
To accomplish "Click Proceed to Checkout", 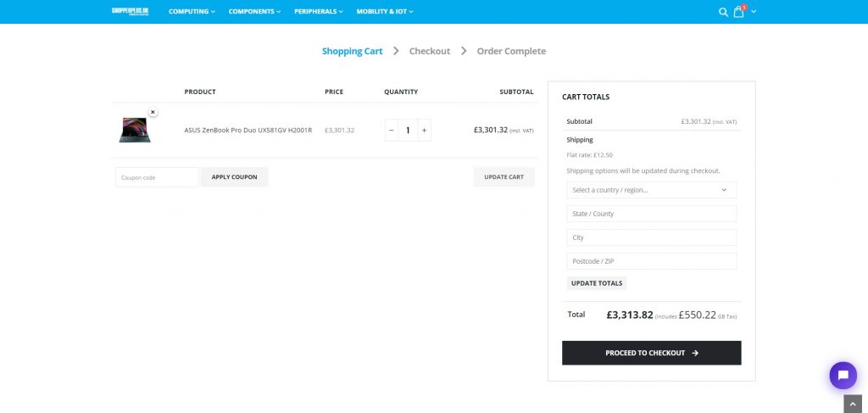I will click(x=652, y=353).
